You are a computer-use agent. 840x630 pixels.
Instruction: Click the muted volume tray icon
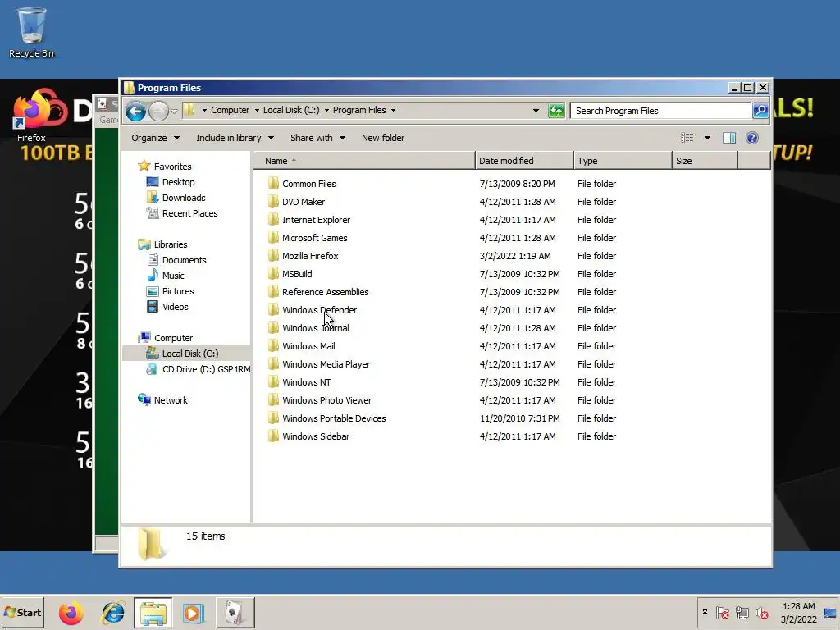coord(761,612)
